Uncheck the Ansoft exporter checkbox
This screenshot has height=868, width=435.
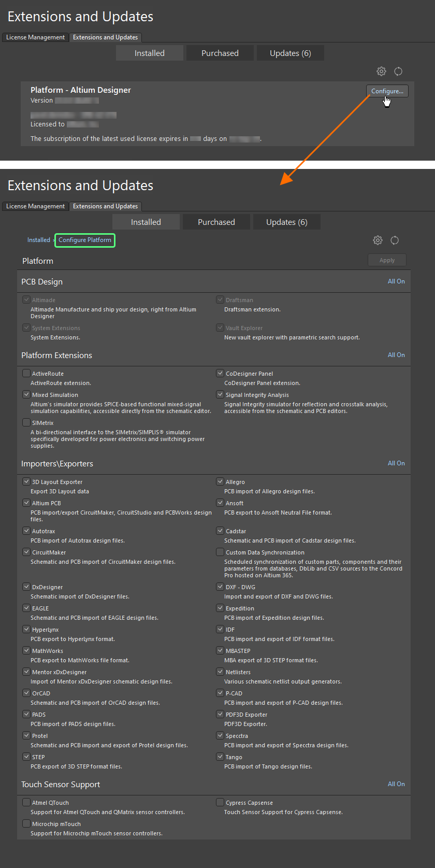pyautogui.click(x=220, y=503)
